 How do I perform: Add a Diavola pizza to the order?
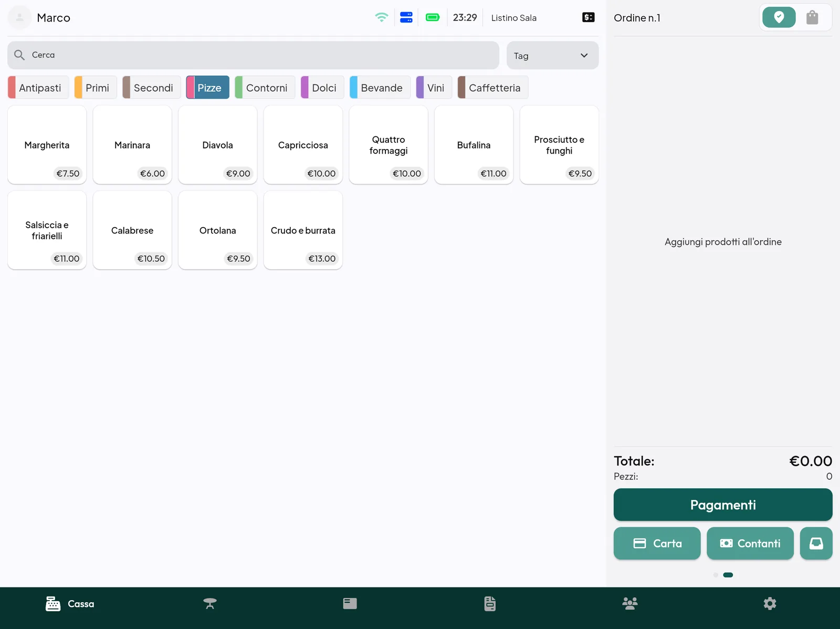(218, 145)
